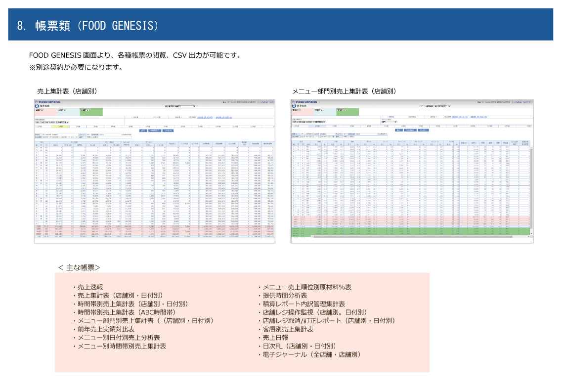Click blue 帳票照会 round icon in left screenshot
The height and width of the screenshot is (392, 565).
37,106
